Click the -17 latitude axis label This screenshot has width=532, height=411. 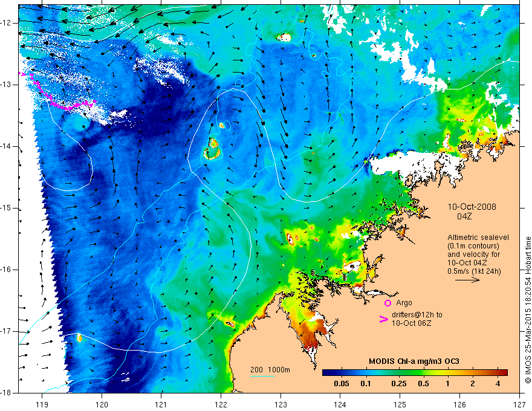tap(5, 331)
